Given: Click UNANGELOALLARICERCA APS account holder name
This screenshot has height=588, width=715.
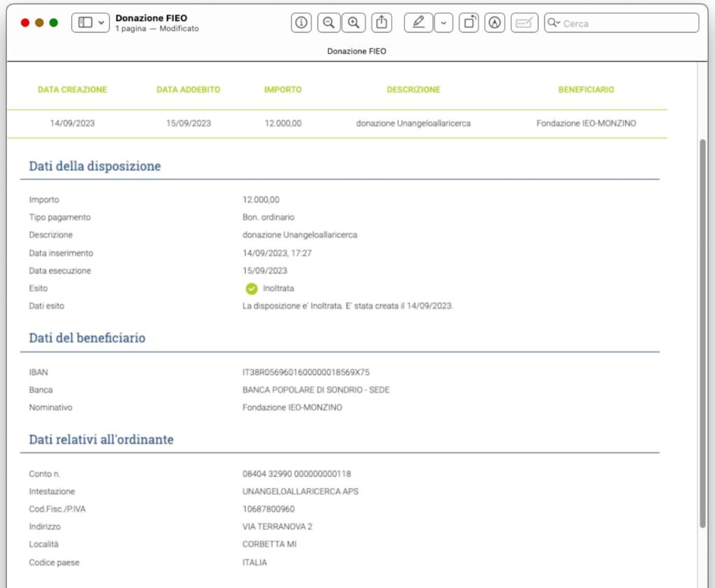Looking at the screenshot, I should (x=300, y=492).
